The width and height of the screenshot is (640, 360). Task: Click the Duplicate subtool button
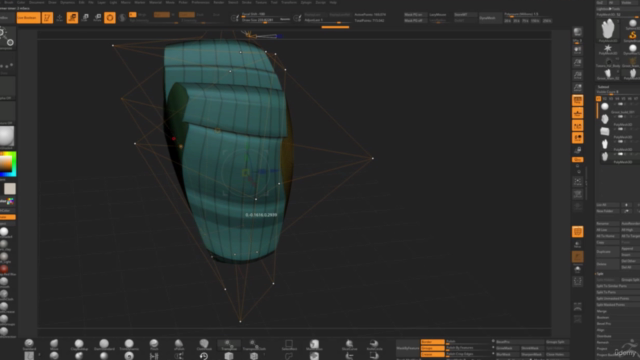607,252
